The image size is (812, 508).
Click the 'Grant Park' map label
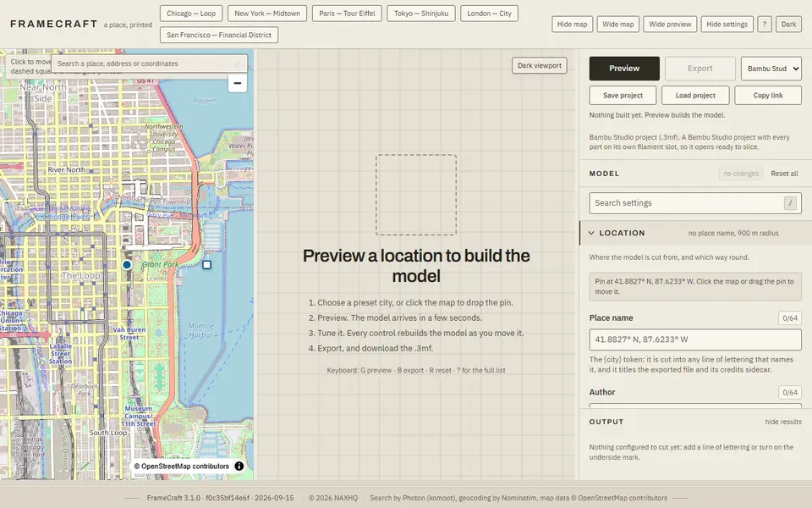point(160,264)
